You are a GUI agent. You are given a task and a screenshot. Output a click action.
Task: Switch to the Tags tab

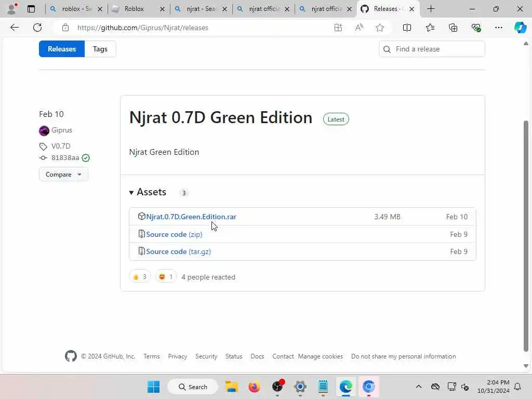100,49
